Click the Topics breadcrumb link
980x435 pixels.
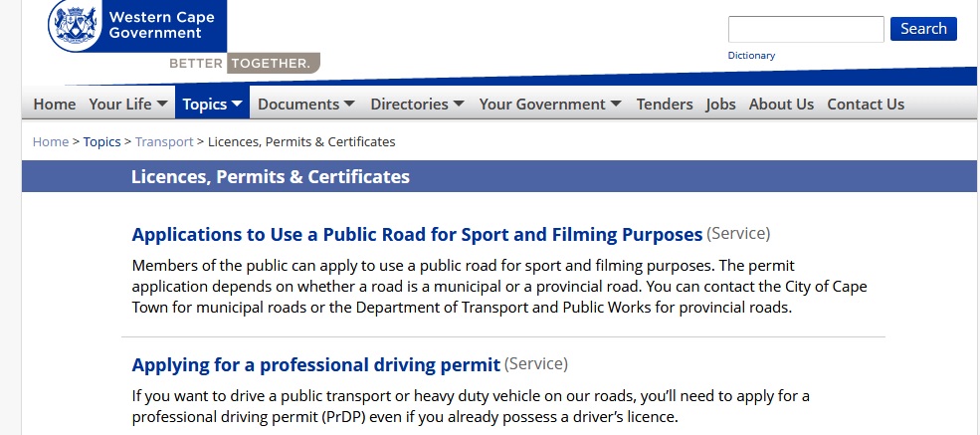101,141
